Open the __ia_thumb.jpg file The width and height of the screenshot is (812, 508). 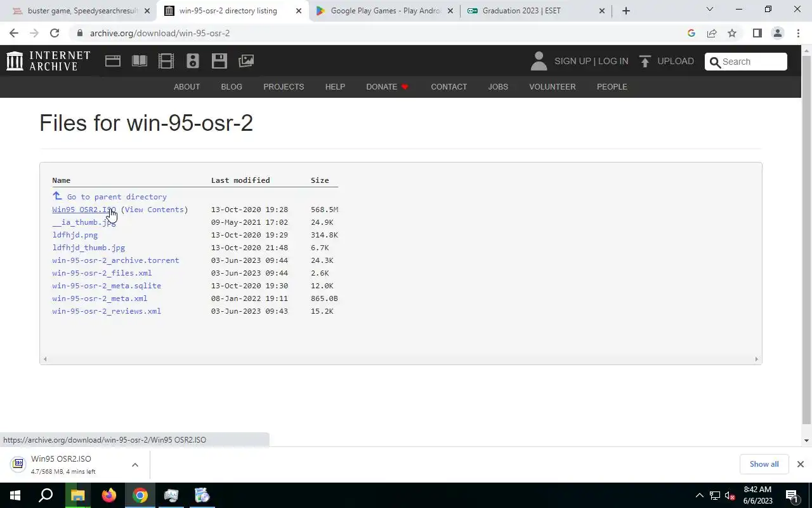pyautogui.click(x=84, y=222)
